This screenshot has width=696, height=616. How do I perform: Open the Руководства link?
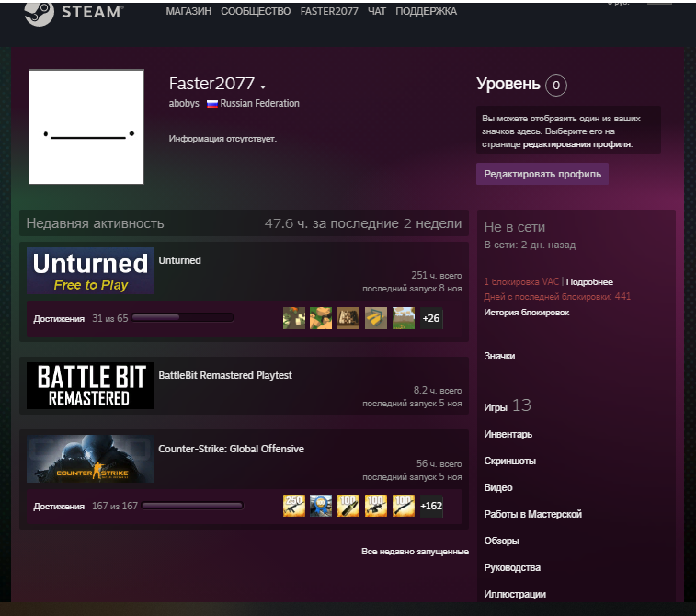click(512, 567)
